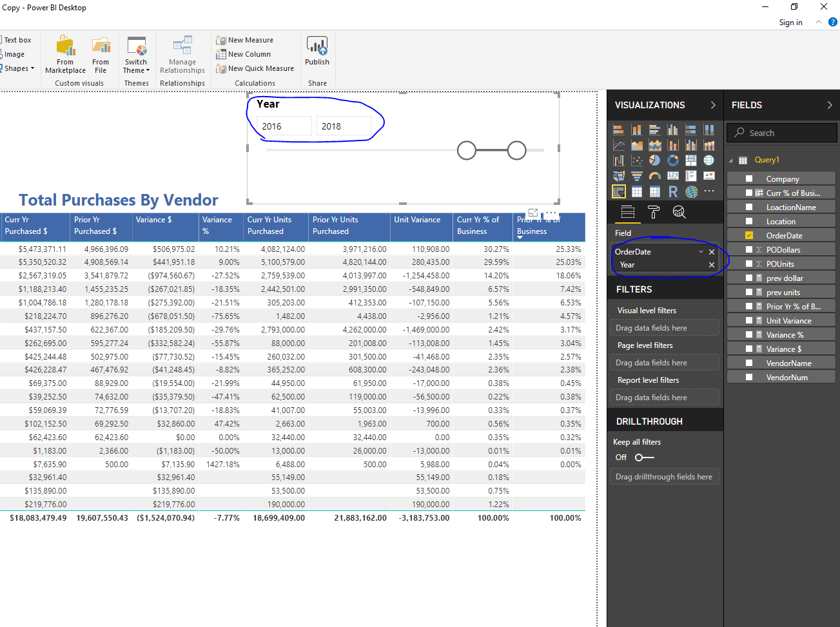Click Sign in
This screenshot has height=627, width=840.
coord(790,23)
